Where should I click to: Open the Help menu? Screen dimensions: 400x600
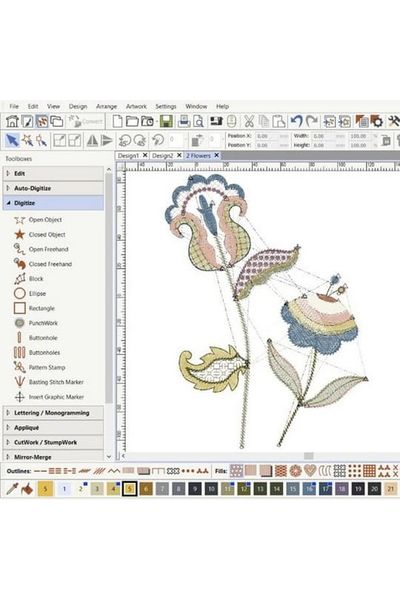pos(222,106)
